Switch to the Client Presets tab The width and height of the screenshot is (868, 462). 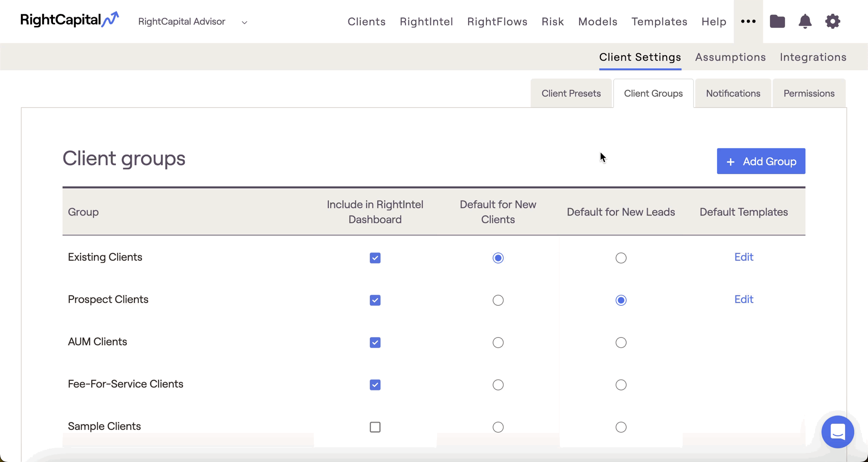(x=571, y=93)
